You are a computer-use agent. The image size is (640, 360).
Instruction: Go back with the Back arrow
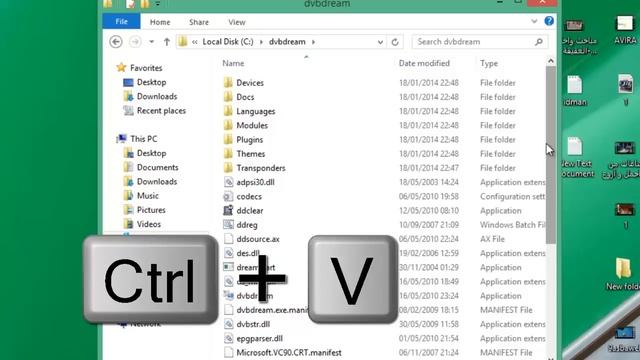116,42
